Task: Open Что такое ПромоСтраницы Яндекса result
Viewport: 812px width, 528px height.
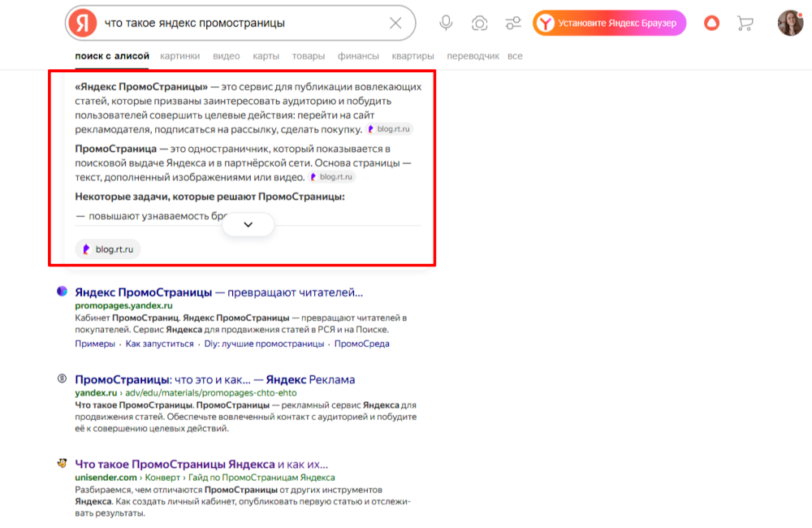Action: (x=201, y=464)
